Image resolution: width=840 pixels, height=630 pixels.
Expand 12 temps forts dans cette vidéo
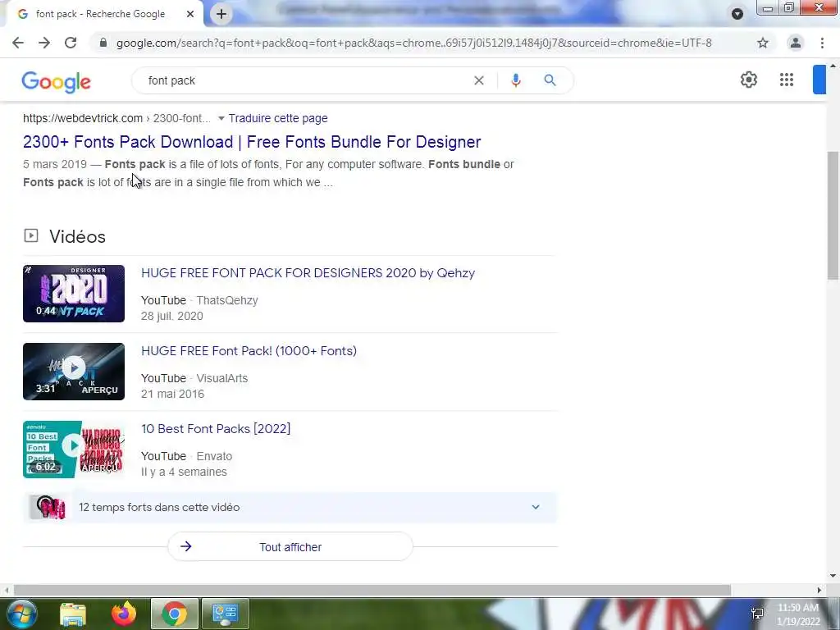pos(290,507)
